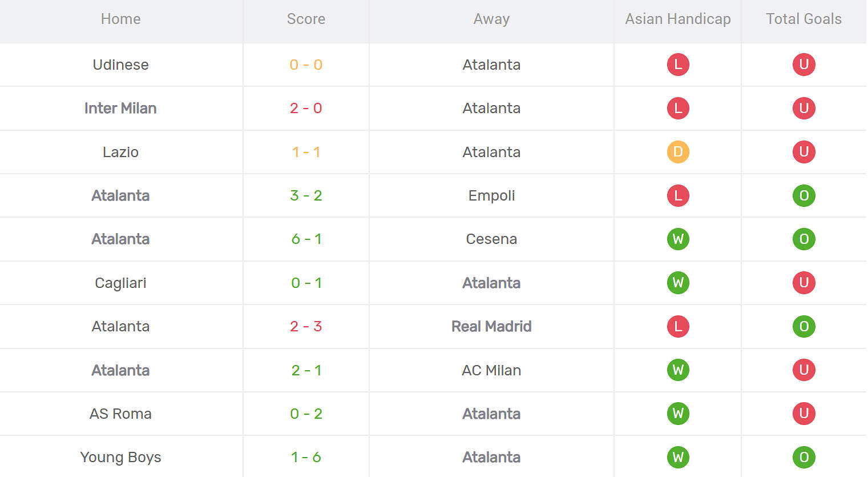Click the W badge in AS Roma row
This screenshot has width=868, height=477.
[678, 414]
